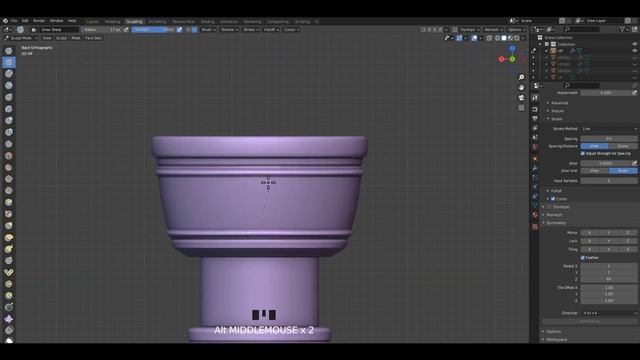Open the Texture popover in the header
This screenshot has height=360, width=640.
pos(229,29)
